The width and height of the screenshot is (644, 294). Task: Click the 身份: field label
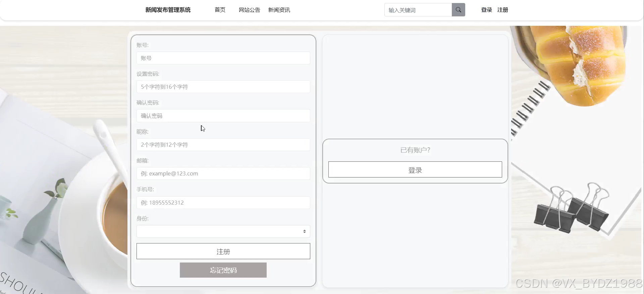pos(142,219)
